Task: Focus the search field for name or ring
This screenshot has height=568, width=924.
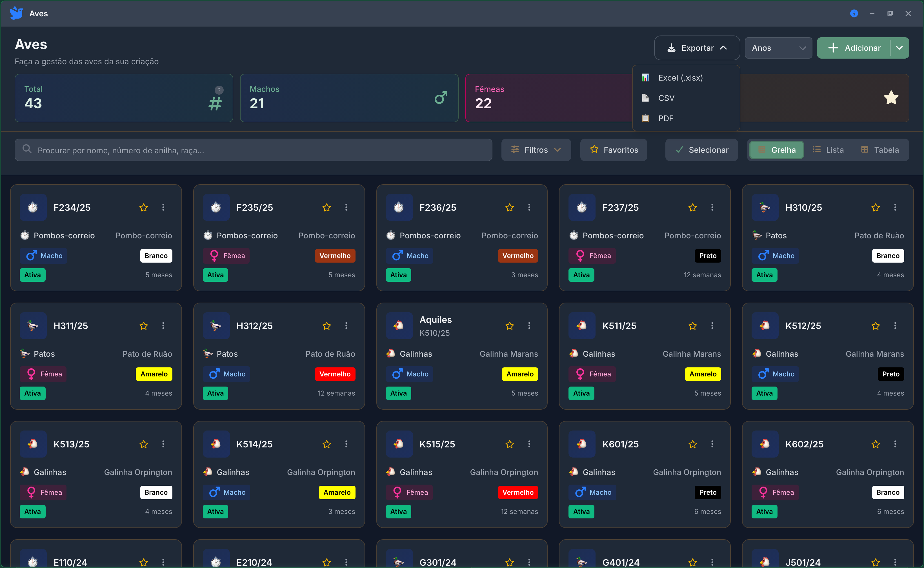Action: (254, 150)
